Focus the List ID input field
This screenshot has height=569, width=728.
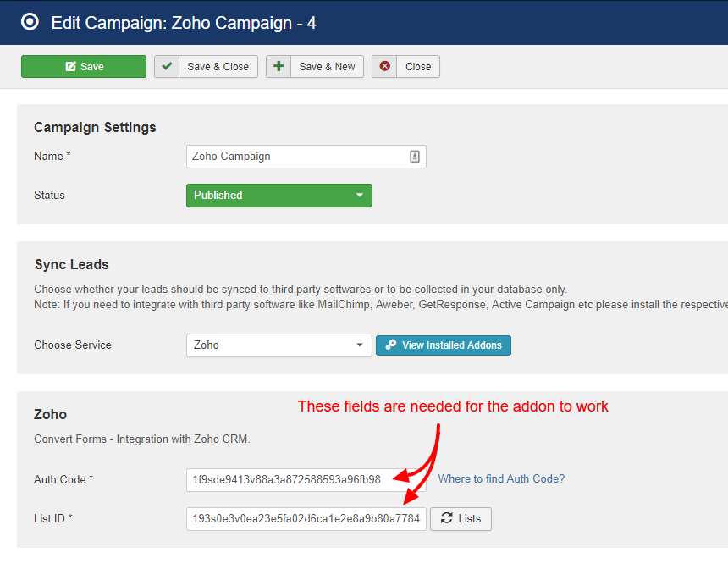(306, 519)
